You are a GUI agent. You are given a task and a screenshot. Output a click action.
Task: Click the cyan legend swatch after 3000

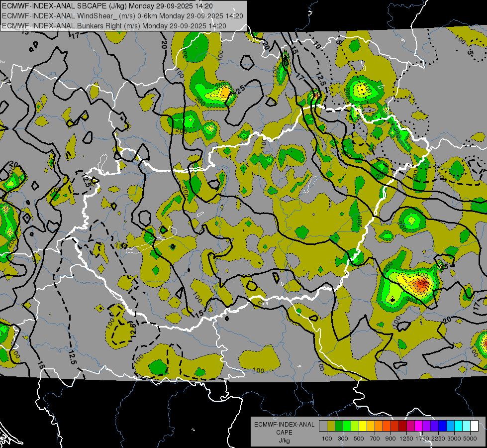pos(459,426)
